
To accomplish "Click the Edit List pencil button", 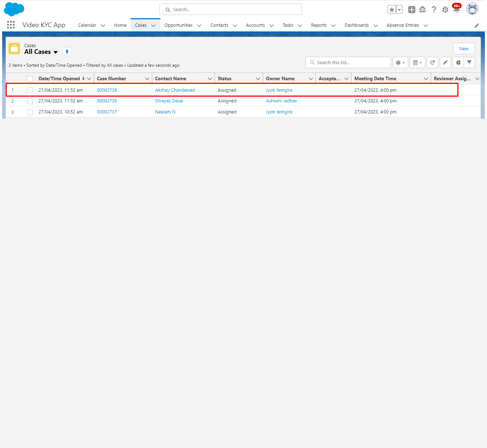I will pos(445,62).
